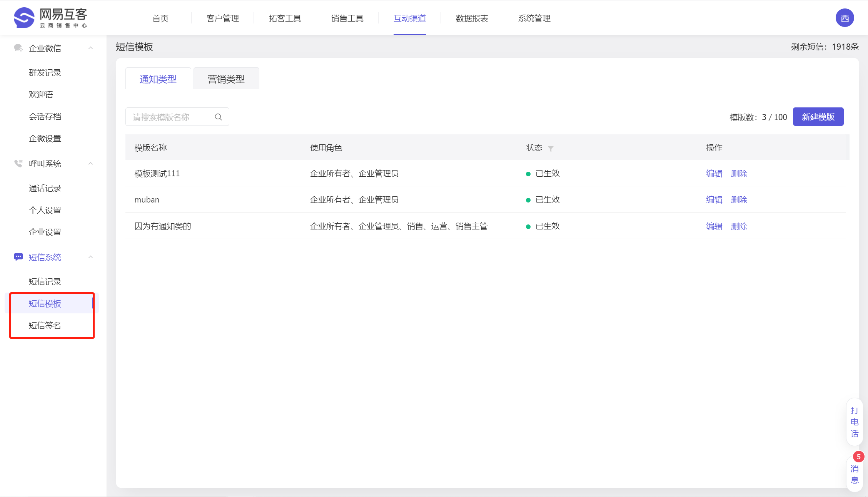Viewport: 868px width, 497px height.
Task: Open 数据报表 in top navigation
Action: pyautogui.click(x=472, y=18)
